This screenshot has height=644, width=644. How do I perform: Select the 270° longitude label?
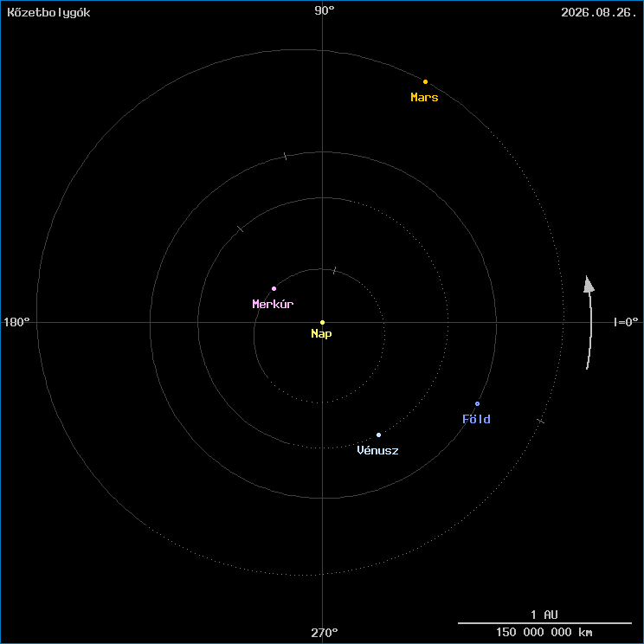point(325,633)
